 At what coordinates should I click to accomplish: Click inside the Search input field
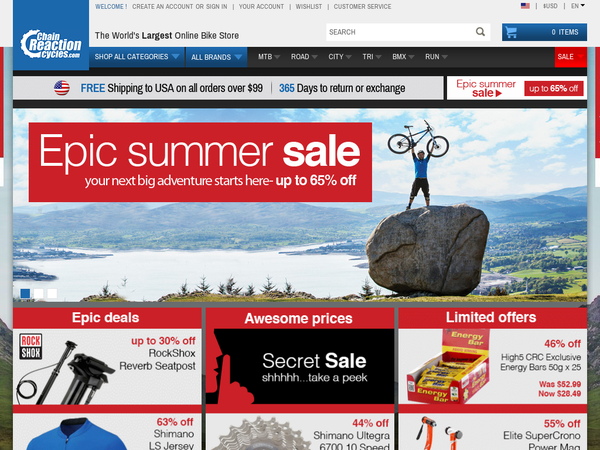tap(400, 32)
